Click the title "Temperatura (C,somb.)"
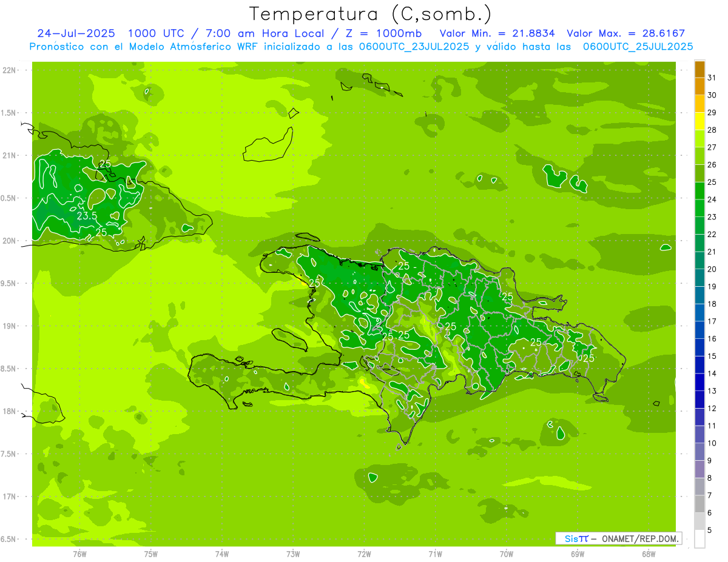This screenshot has height=562, width=728. [x=371, y=14]
